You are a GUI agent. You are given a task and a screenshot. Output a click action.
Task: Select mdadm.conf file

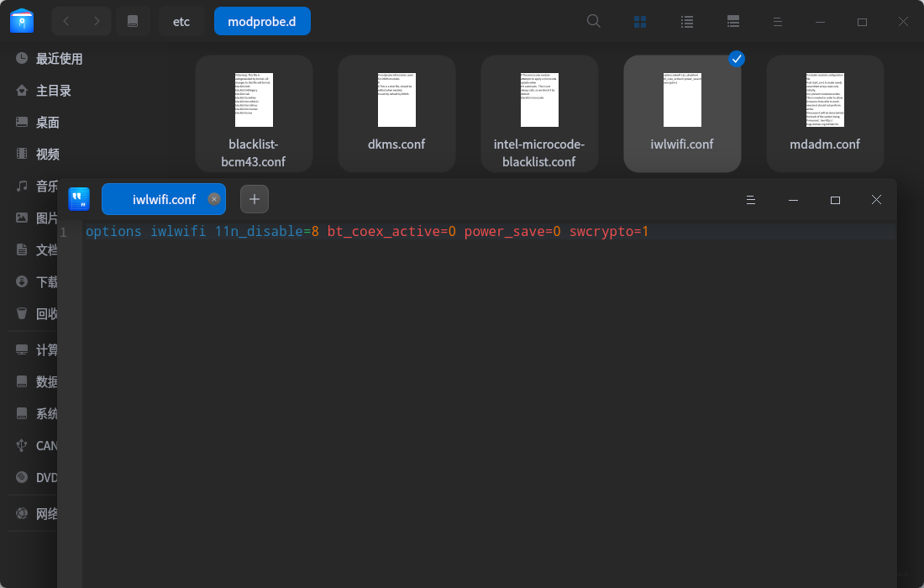click(825, 114)
